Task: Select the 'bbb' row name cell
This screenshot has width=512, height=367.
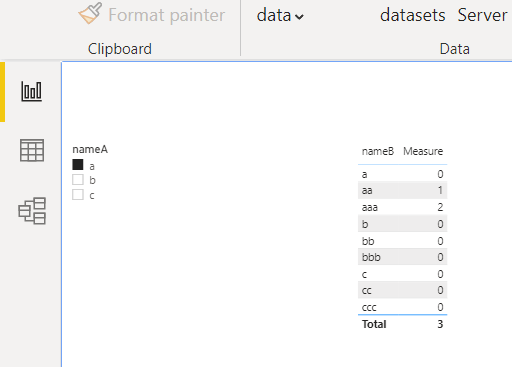Action: tap(371, 257)
